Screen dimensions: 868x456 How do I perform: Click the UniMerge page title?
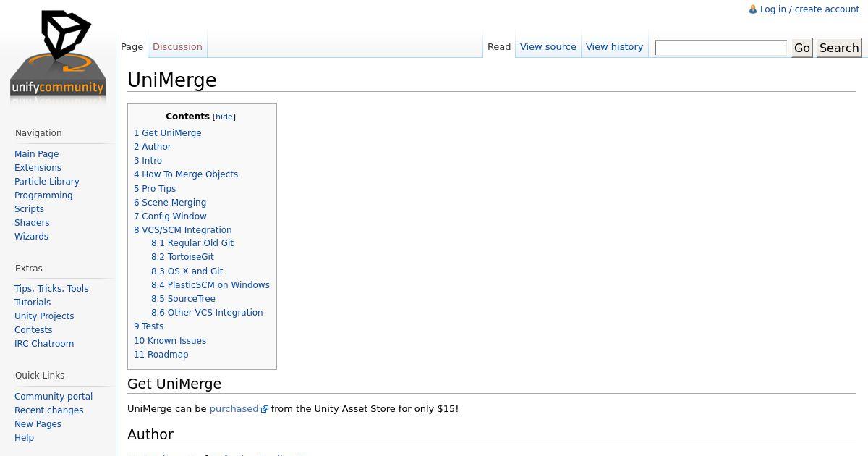[172, 80]
